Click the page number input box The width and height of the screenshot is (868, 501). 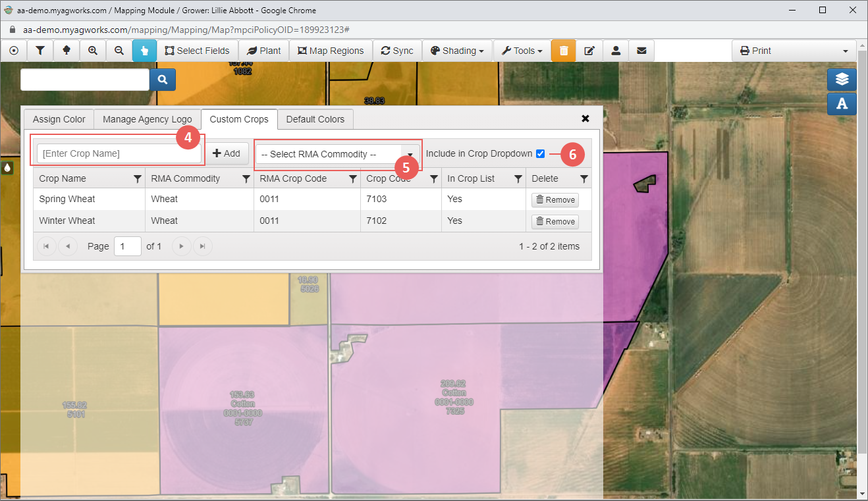[x=128, y=246]
